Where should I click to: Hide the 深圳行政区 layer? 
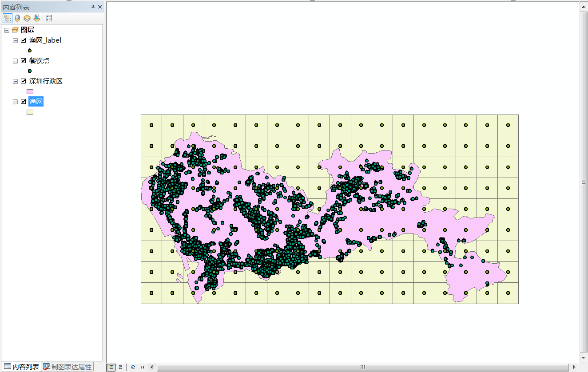24,81
